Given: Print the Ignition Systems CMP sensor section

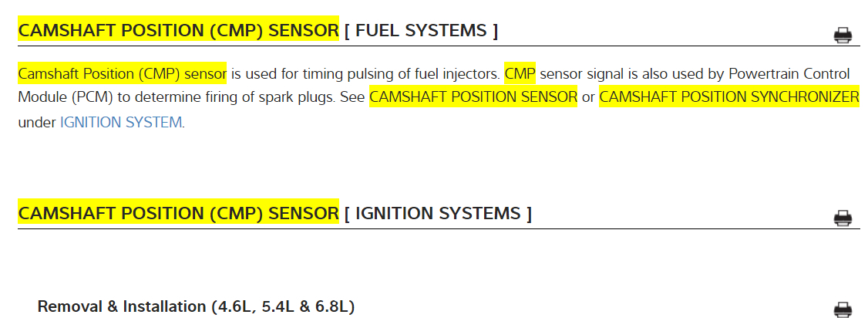Looking at the screenshot, I should [x=843, y=218].
